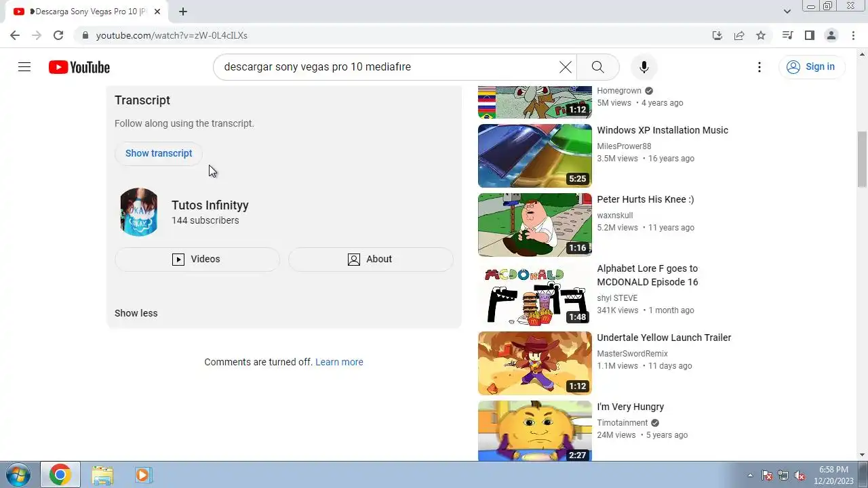Click the muted volume tray icon
868x488 pixels.
(800, 475)
